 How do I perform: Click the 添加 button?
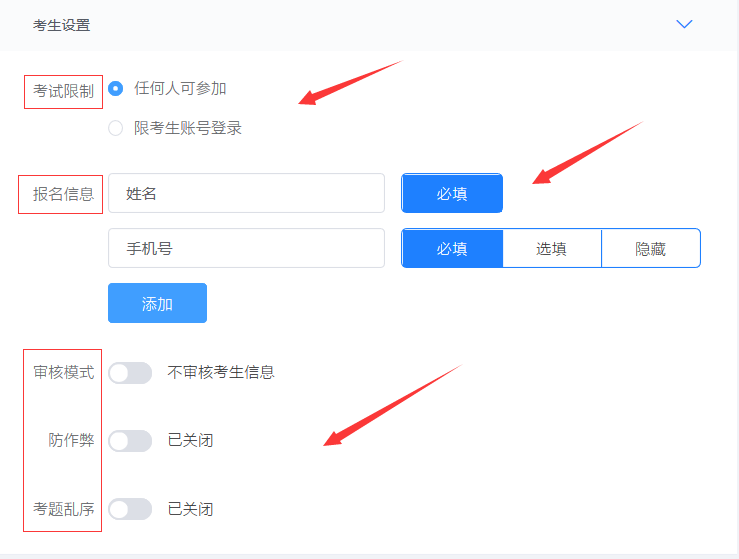click(157, 303)
